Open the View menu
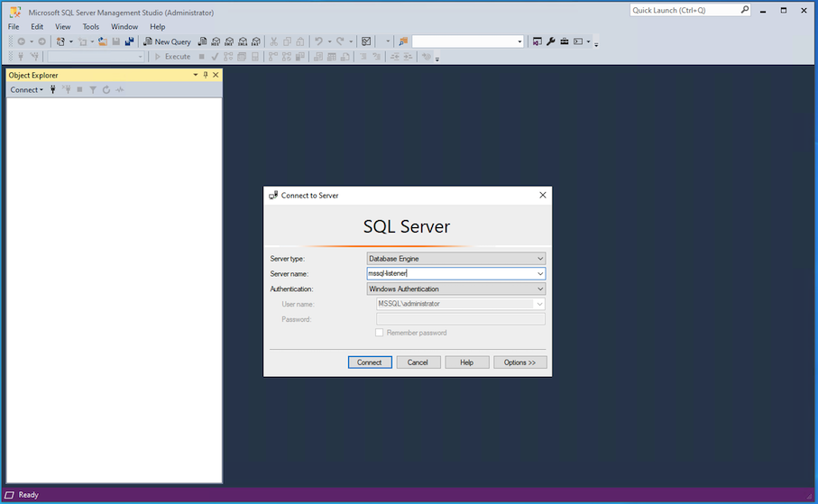This screenshot has height=504, width=818. pyautogui.click(x=62, y=27)
